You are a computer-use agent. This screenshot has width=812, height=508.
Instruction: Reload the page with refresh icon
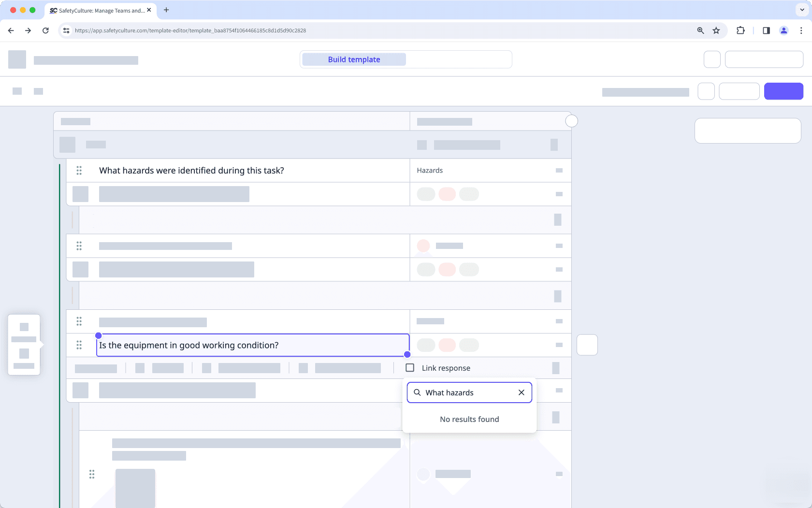45,30
